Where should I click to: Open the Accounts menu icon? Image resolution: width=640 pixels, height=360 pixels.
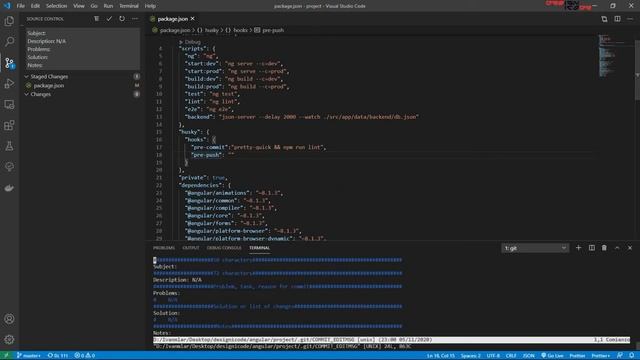(9, 319)
